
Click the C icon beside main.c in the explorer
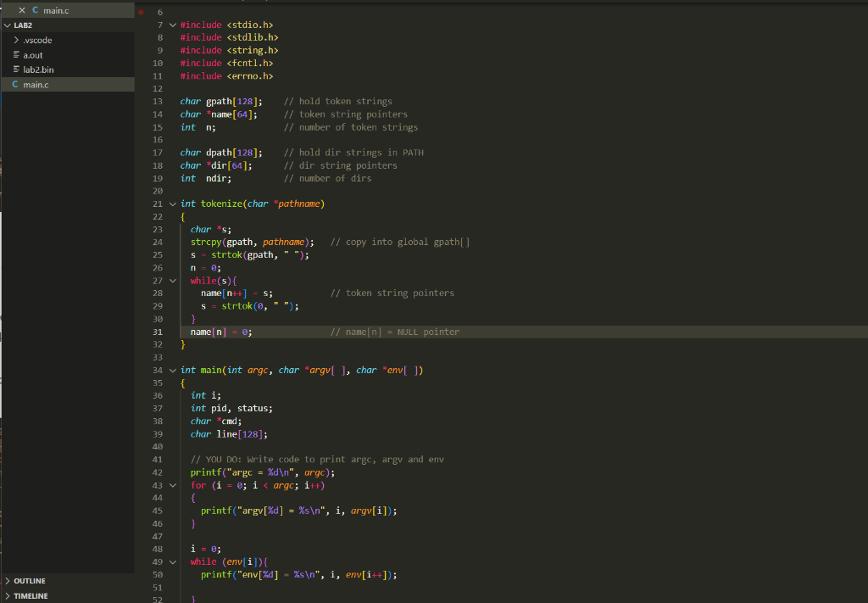[x=14, y=83]
